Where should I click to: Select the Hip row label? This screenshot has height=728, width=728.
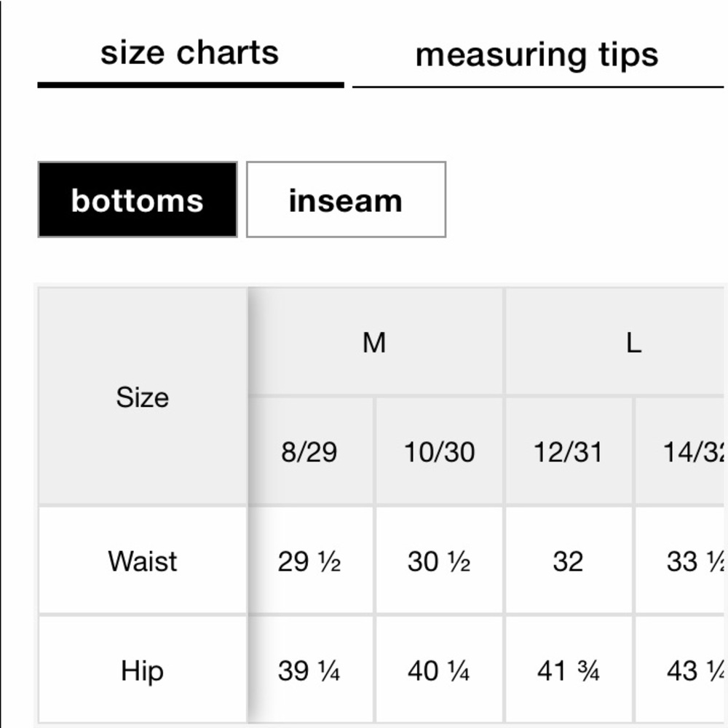click(143, 670)
